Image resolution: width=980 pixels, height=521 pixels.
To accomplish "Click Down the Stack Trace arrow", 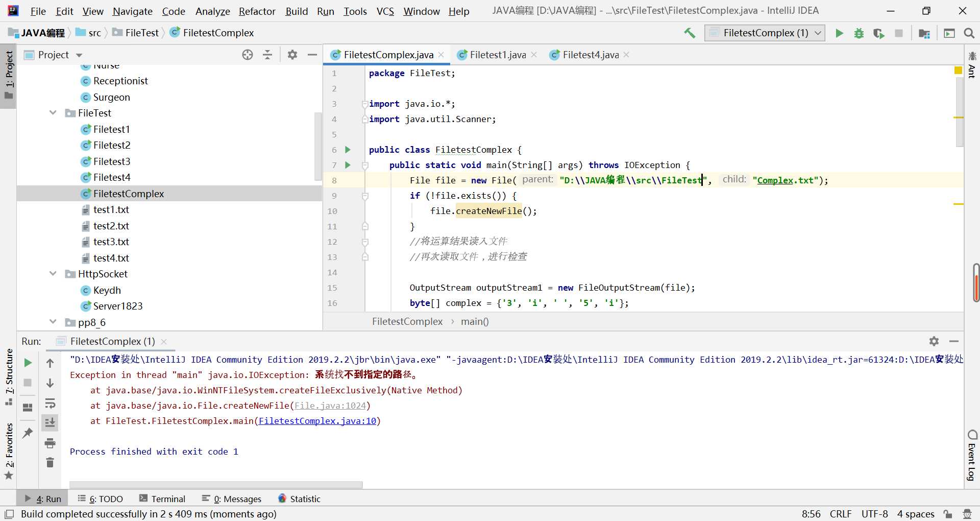I will point(50,383).
